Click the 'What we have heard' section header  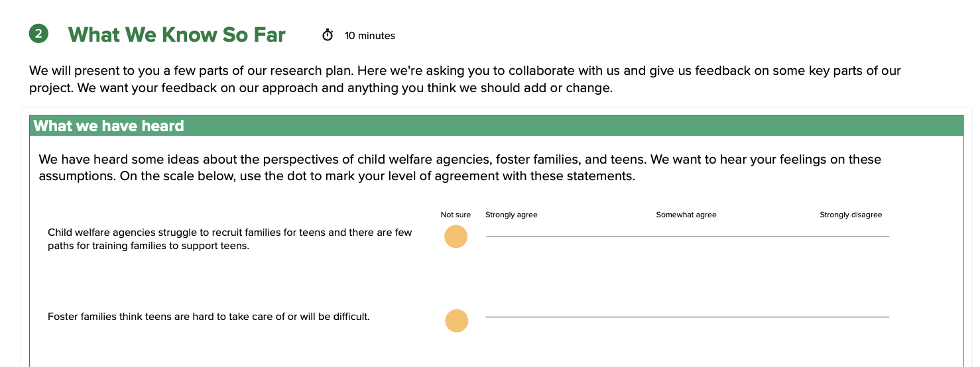(497, 126)
